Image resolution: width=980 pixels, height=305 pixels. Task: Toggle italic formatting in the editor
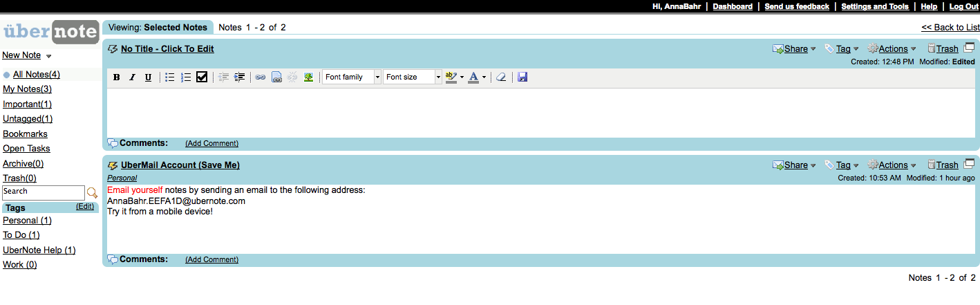coord(132,77)
